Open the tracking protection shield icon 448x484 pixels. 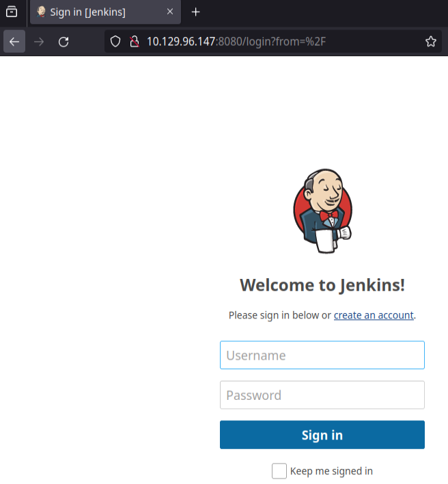click(115, 42)
